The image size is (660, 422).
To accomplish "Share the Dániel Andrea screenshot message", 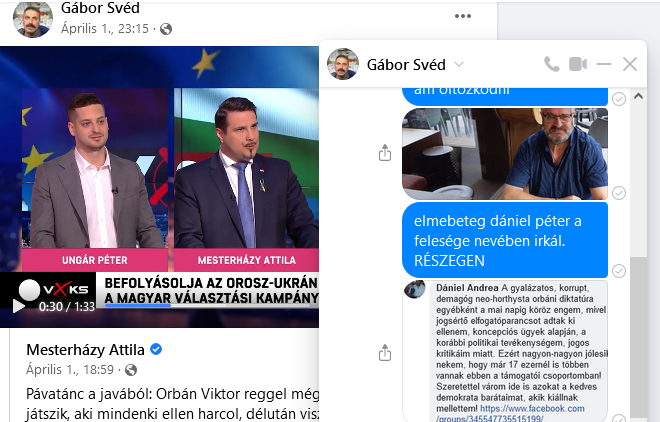I will (385, 353).
